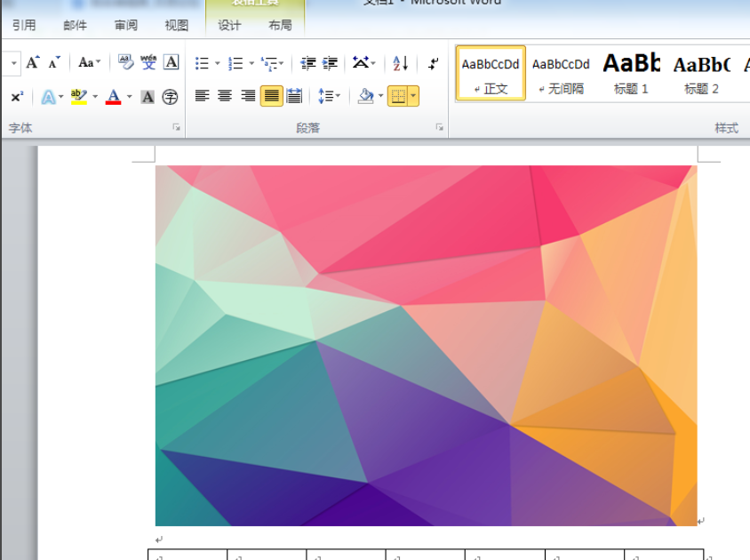The height and width of the screenshot is (560, 750).
Task: Open the Change Case (Aa) menu
Action: pyautogui.click(x=89, y=63)
